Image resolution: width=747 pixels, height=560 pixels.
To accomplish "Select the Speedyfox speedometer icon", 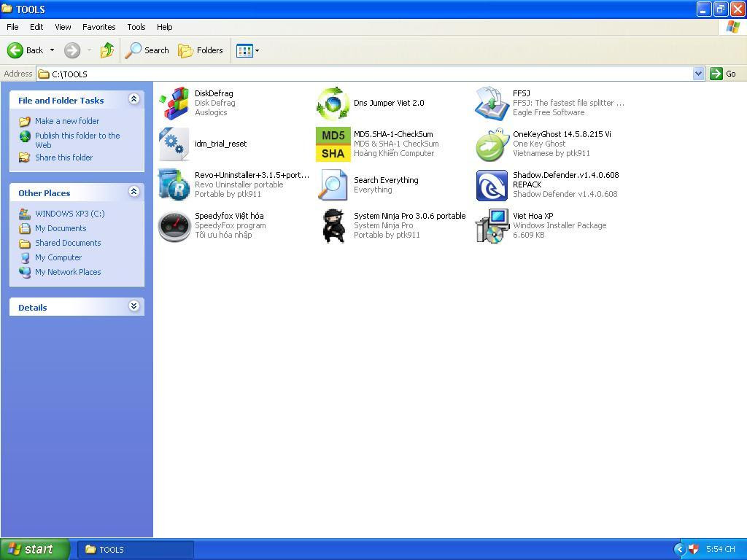I will point(174,226).
